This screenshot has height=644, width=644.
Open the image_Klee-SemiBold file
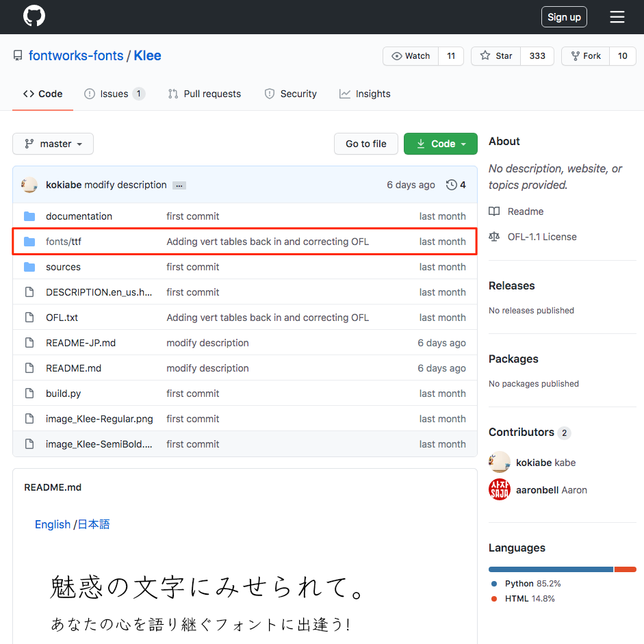coord(99,444)
